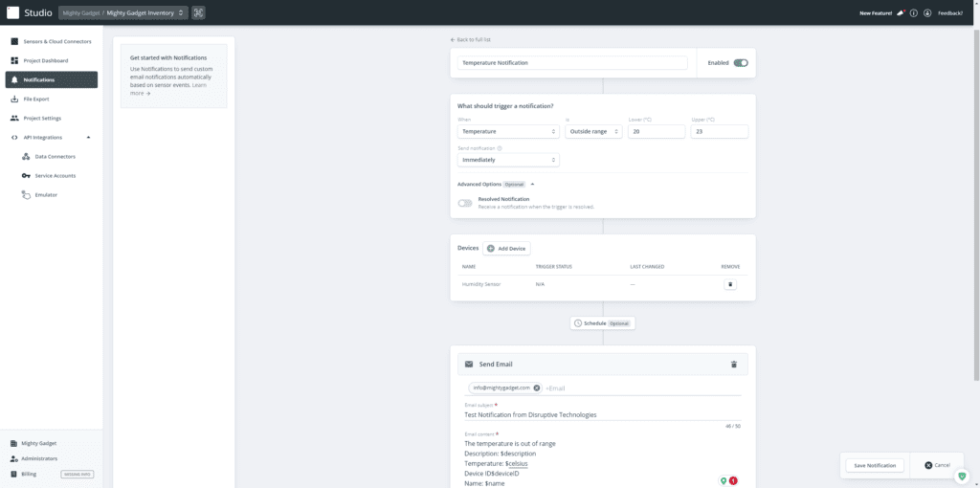Go to File Export in sidebar
The height and width of the screenshot is (488, 980).
(x=38, y=99)
